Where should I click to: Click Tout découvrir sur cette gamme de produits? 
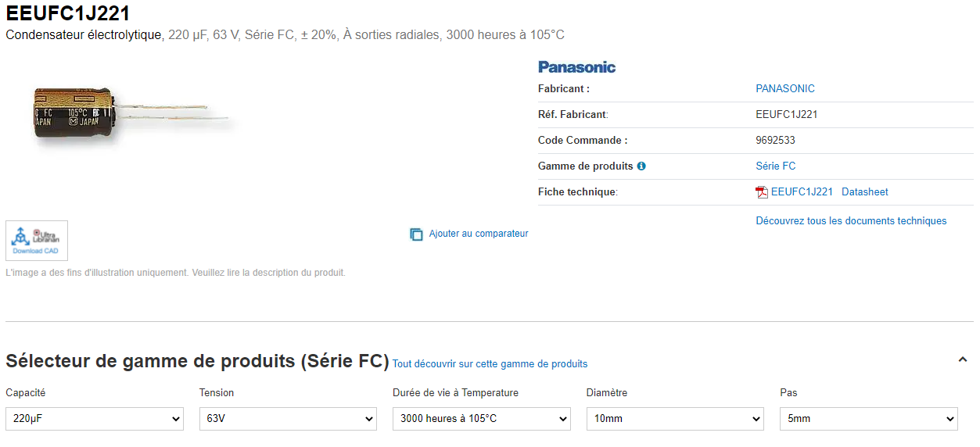490,364
